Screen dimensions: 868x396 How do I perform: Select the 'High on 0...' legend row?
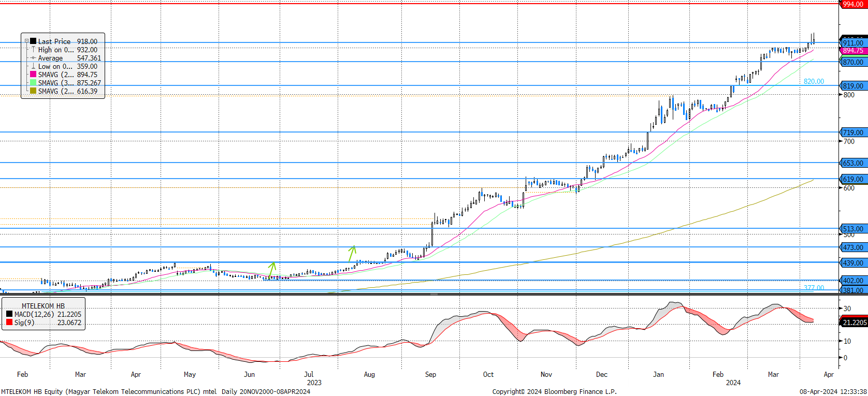tap(63, 50)
